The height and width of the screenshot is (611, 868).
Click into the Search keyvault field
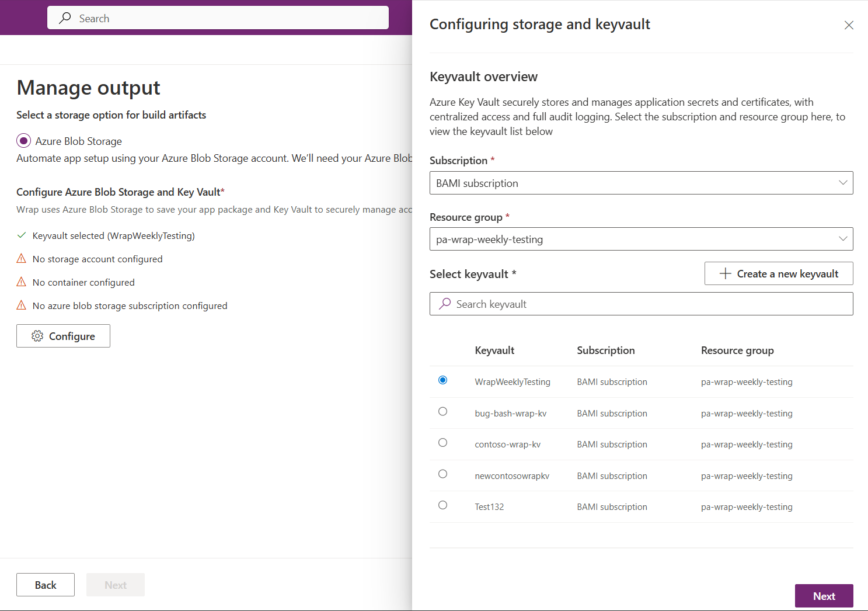pos(648,304)
